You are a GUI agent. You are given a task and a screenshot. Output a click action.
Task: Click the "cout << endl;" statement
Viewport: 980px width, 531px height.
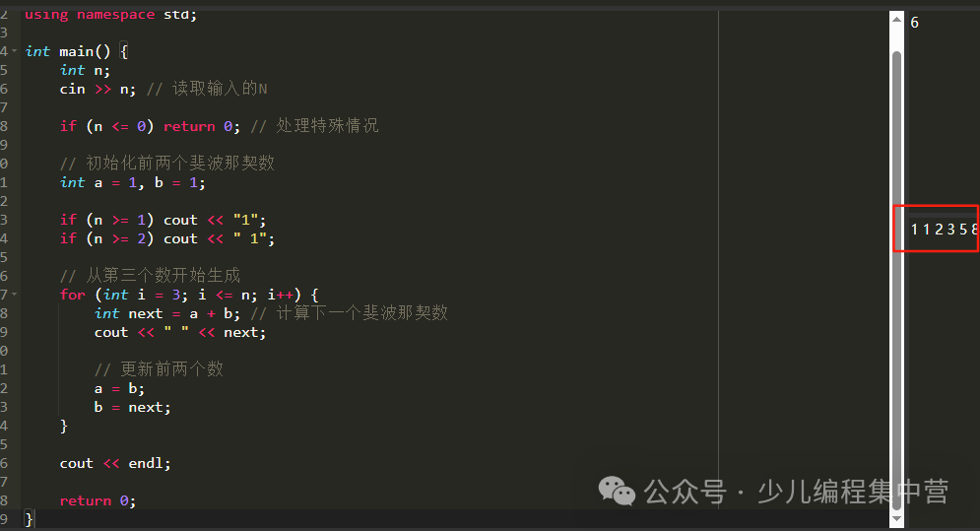click(x=115, y=463)
